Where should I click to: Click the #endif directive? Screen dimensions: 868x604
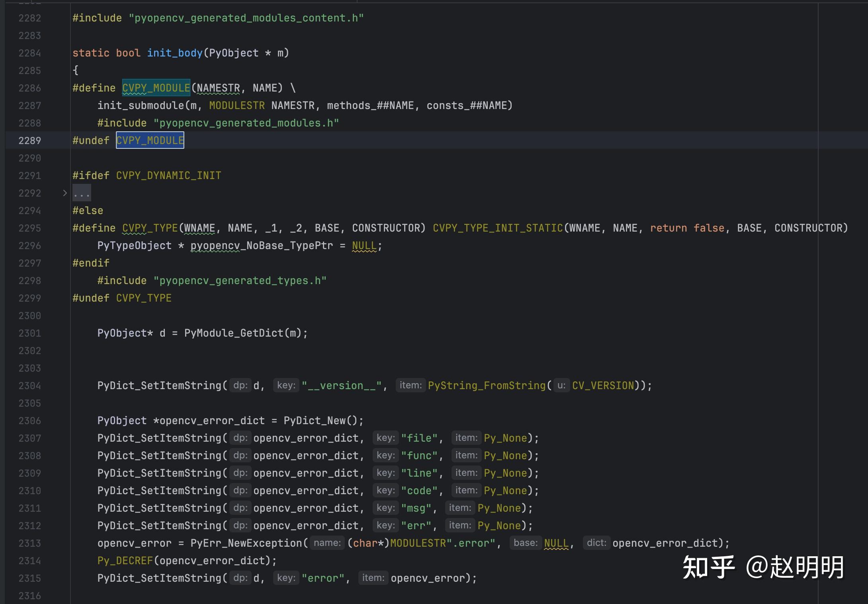click(x=91, y=263)
